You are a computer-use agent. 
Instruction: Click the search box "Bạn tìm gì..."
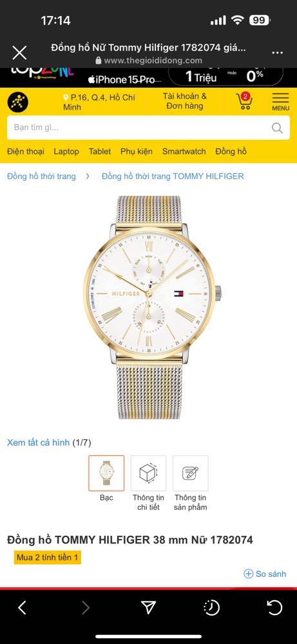click(148, 128)
